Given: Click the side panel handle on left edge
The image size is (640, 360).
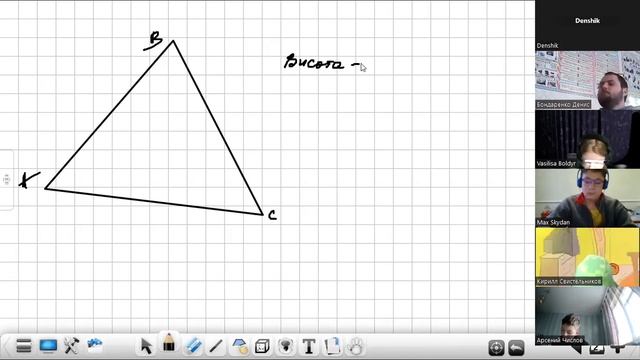Looking at the screenshot, I should (x=6, y=180).
